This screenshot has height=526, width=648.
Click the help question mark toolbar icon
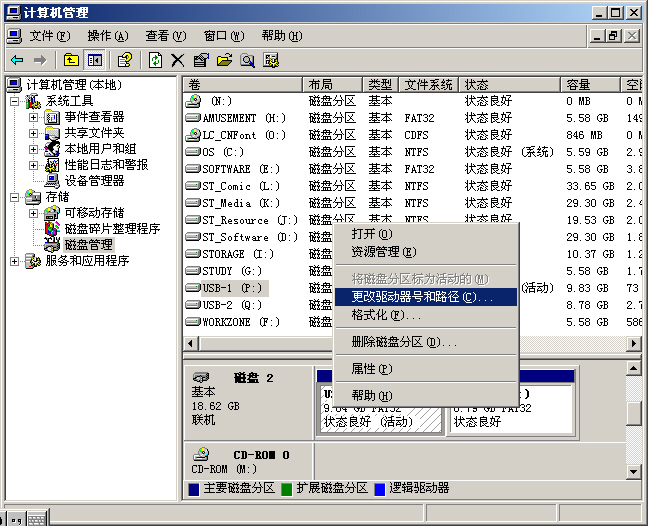point(125,60)
